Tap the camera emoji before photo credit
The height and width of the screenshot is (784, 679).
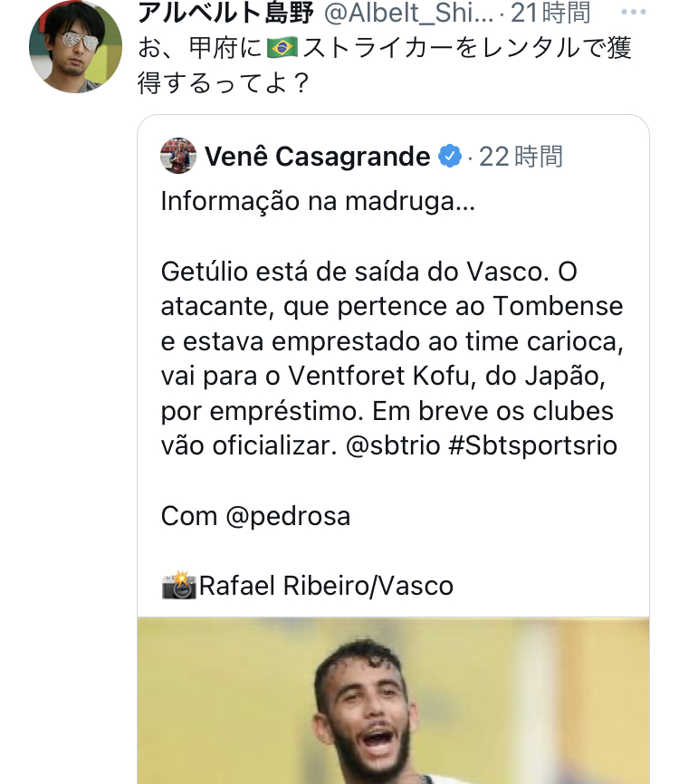[178, 586]
